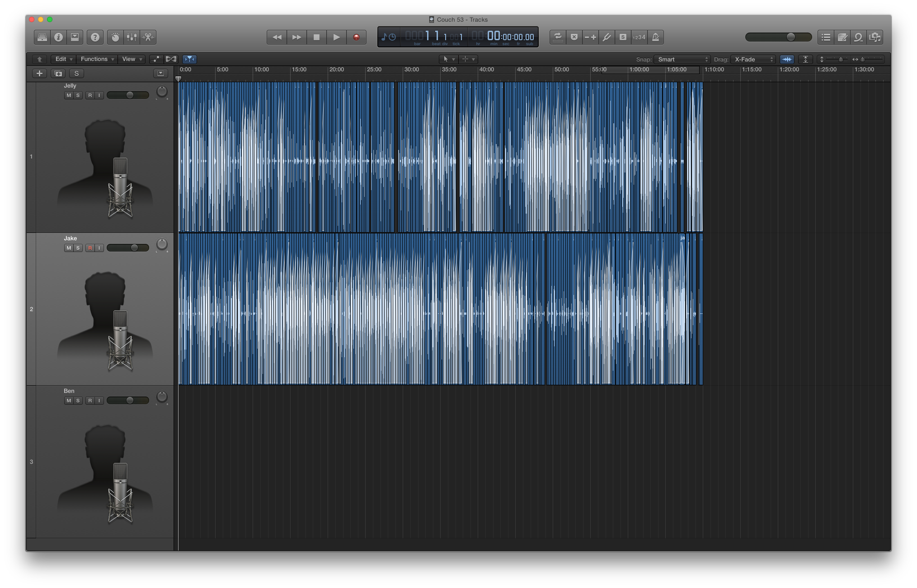Enable input monitoring on Jelly track

pos(99,95)
